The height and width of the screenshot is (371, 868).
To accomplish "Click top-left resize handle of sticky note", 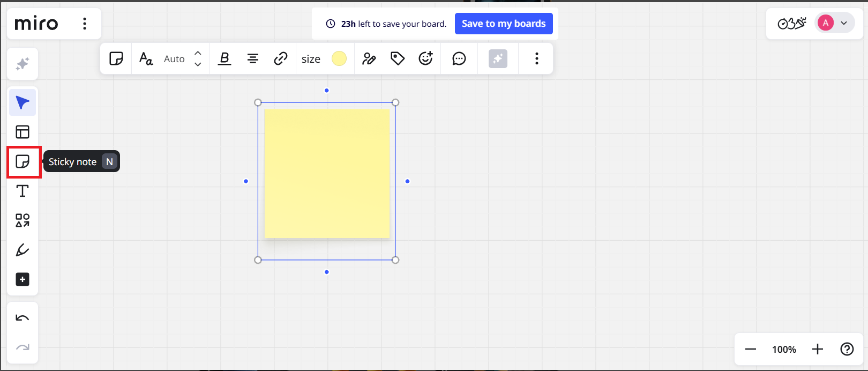I will pyautogui.click(x=258, y=102).
